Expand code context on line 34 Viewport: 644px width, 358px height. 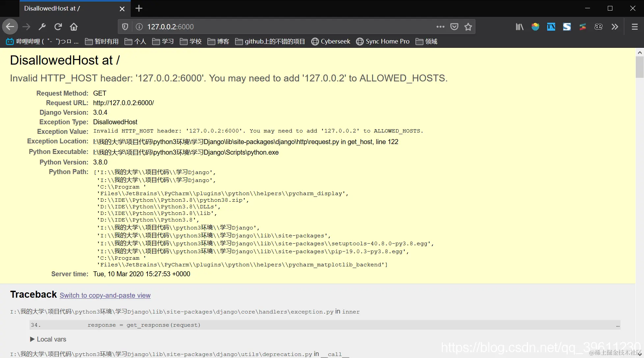click(618, 325)
